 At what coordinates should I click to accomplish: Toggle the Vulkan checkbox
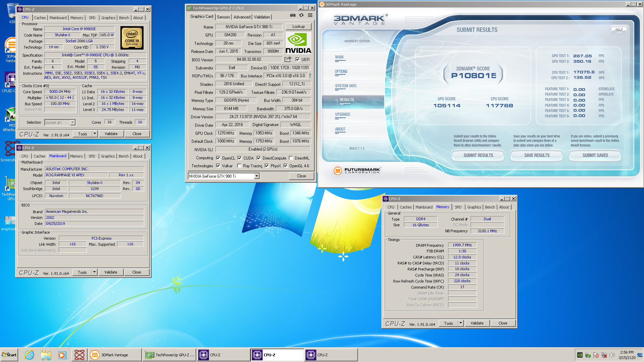click(x=218, y=166)
